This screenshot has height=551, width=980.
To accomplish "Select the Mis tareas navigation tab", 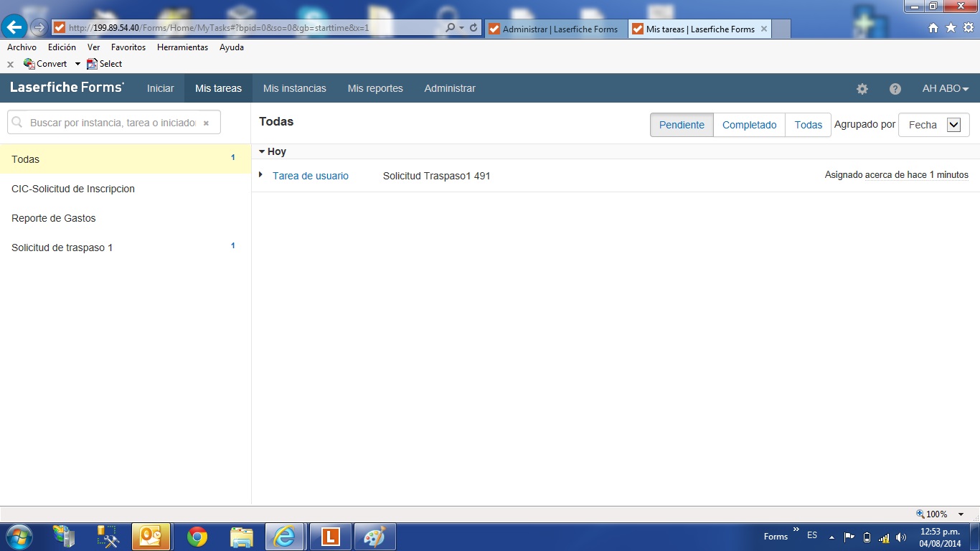I will point(218,89).
